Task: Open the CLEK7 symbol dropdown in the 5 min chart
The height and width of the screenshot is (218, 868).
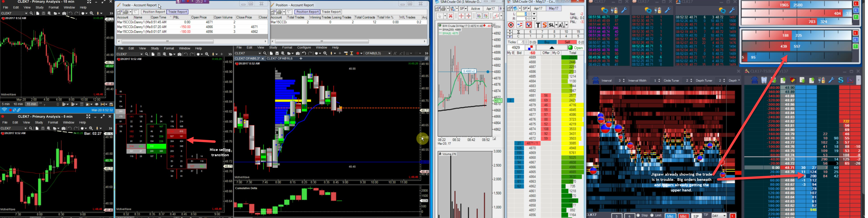Action: 25,128
